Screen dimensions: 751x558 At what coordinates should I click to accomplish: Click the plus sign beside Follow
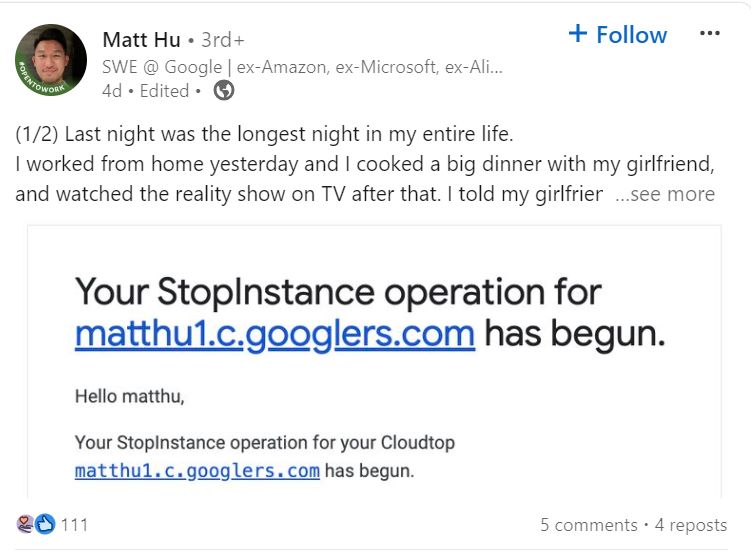(577, 34)
